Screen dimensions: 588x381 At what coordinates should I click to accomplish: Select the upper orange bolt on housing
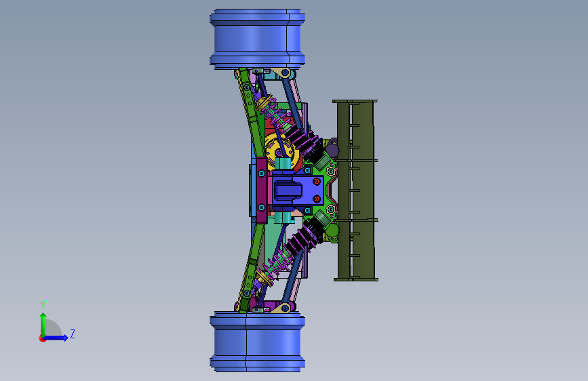pos(317,182)
